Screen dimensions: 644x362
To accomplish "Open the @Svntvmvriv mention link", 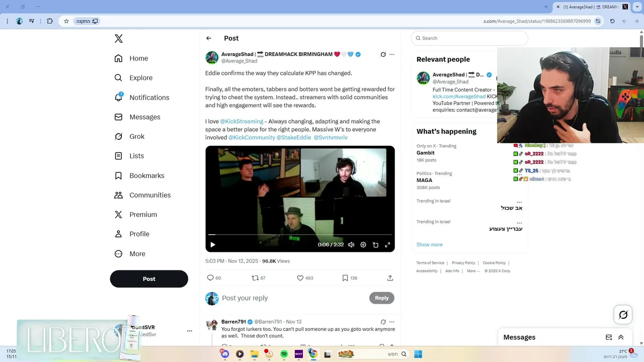I will click(x=331, y=137).
